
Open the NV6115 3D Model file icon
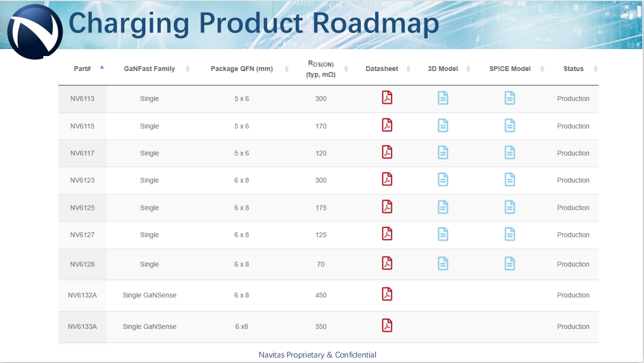tap(443, 125)
